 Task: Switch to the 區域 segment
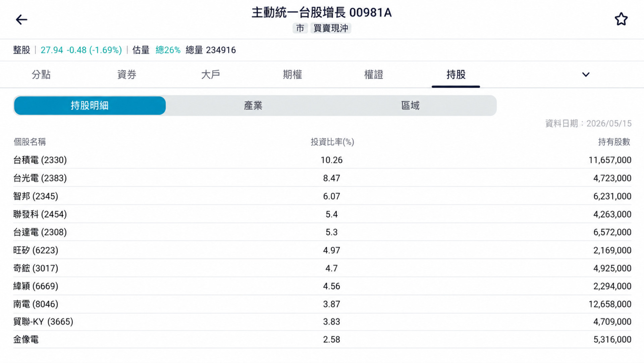tap(410, 106)
